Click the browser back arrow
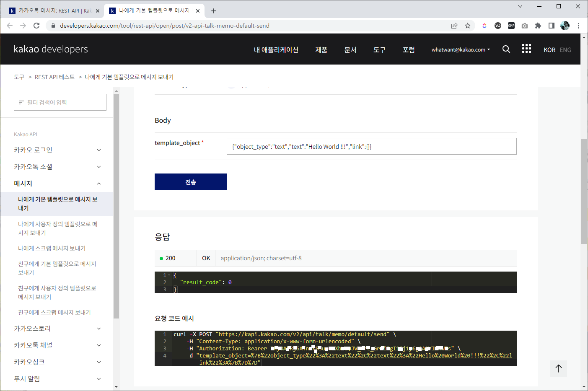This screenshot has width=588, height=391. coord(10,26)
